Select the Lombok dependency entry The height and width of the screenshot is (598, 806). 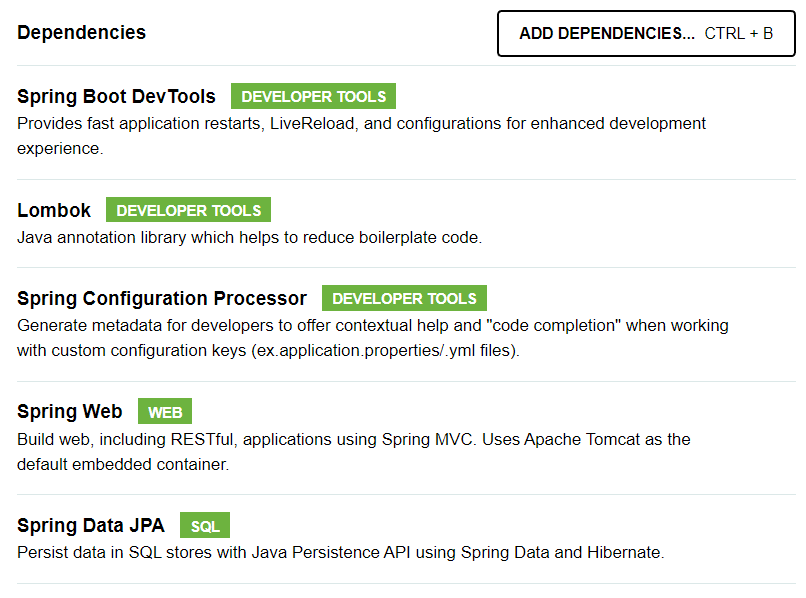pos(54,210)
